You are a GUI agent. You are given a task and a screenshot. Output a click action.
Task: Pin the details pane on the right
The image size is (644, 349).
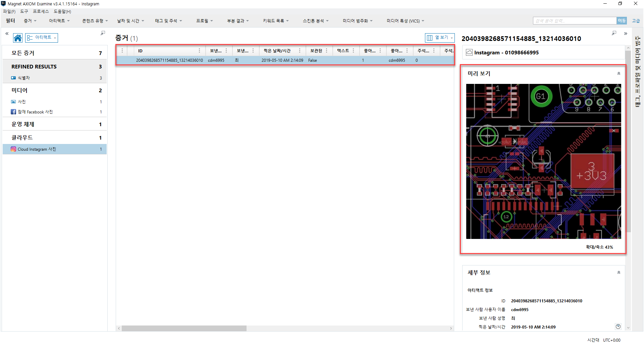614,33
